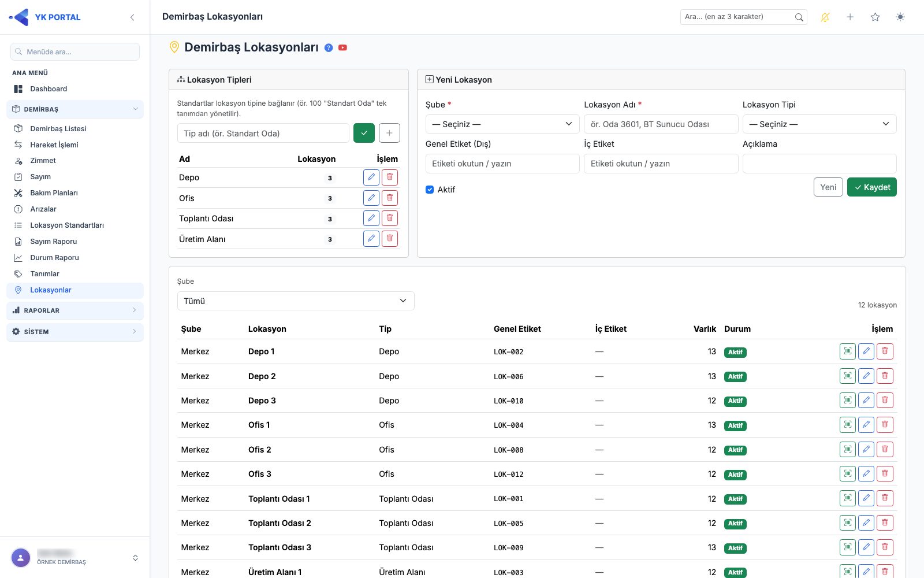Image resolution: width=924 pixels, height=578 pixels.
Task: Open Zimmet menu item
Action: point(75,161)
